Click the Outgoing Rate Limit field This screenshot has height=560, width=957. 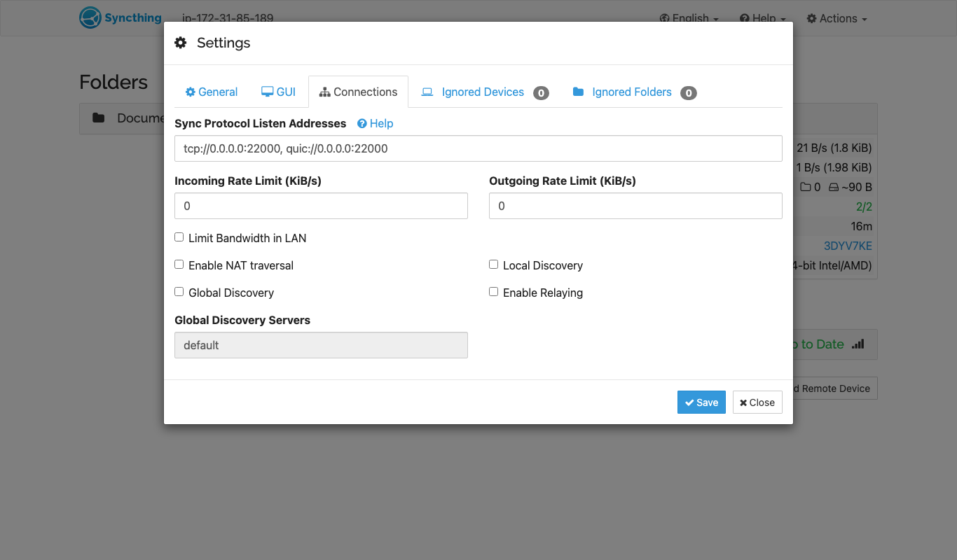(635, 206)
